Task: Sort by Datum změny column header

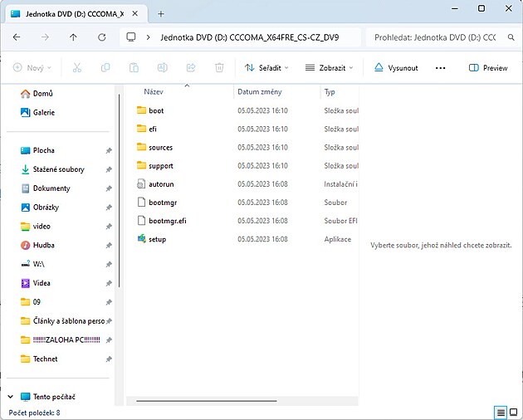Action: [257, 92]
